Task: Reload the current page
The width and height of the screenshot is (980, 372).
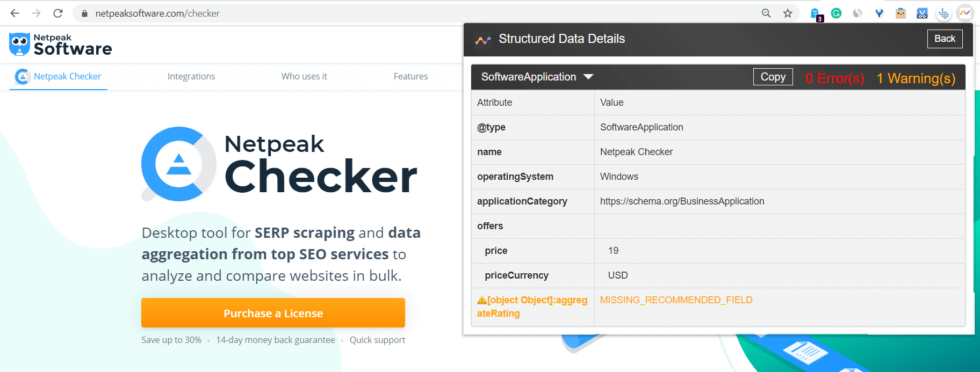Action: click(x=58, y=13)
